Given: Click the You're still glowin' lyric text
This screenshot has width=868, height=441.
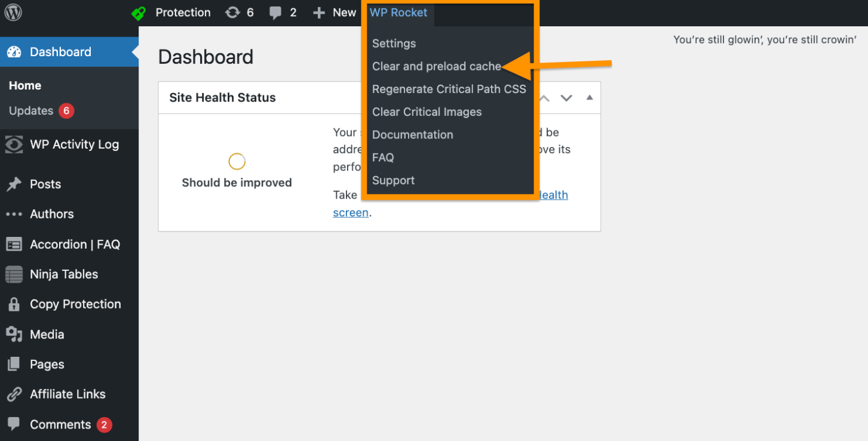Looking at the screenshot, I should coord(765,40).
